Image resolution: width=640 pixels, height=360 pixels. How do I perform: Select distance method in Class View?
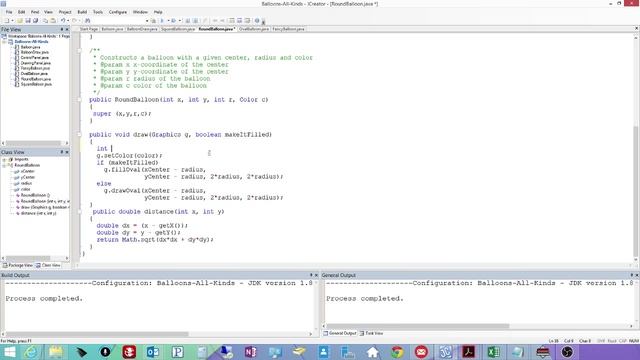38,213
